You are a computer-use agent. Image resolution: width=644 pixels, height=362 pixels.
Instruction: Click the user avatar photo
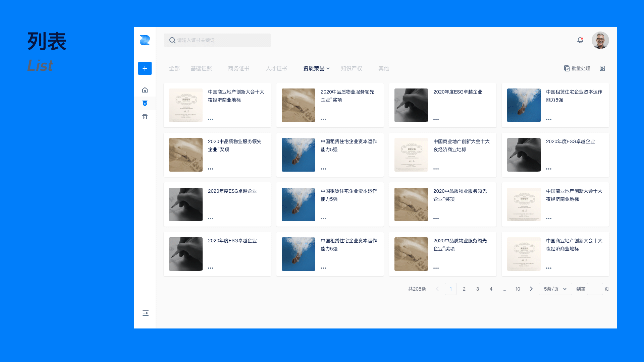coord(600,40)
